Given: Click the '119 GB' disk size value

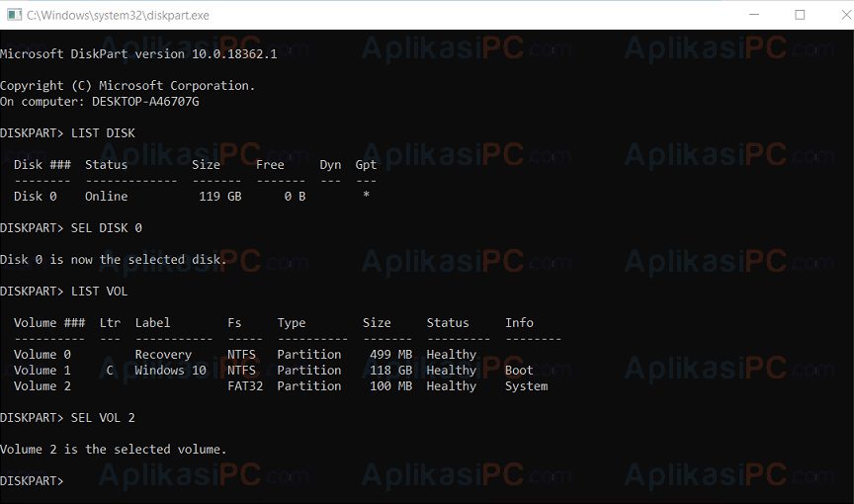Looking at the screenshot, I should [x=220, y=196].
